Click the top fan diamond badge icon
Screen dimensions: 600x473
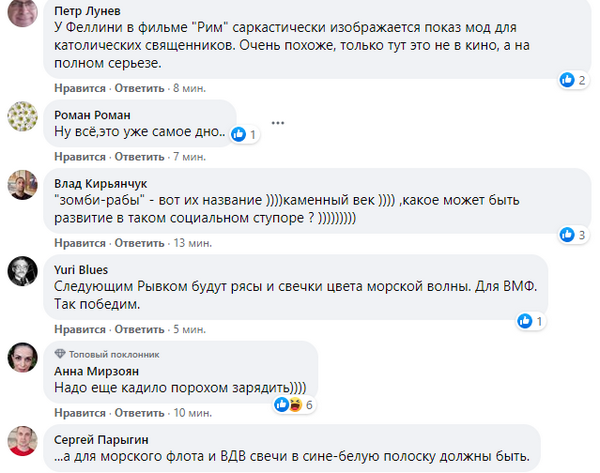coord(61,353)
